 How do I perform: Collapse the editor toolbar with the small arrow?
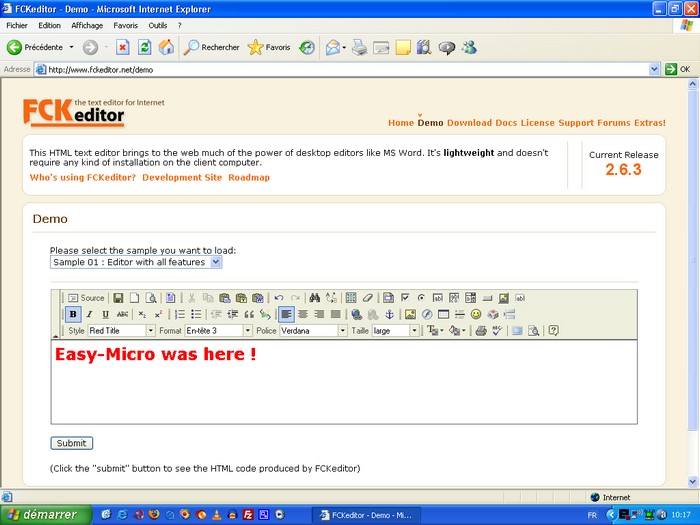[56, 336]
